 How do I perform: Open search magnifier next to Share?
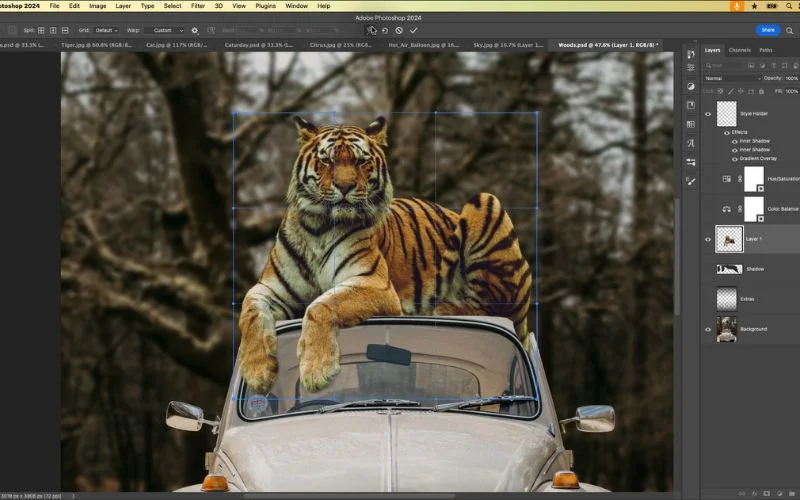789,31
